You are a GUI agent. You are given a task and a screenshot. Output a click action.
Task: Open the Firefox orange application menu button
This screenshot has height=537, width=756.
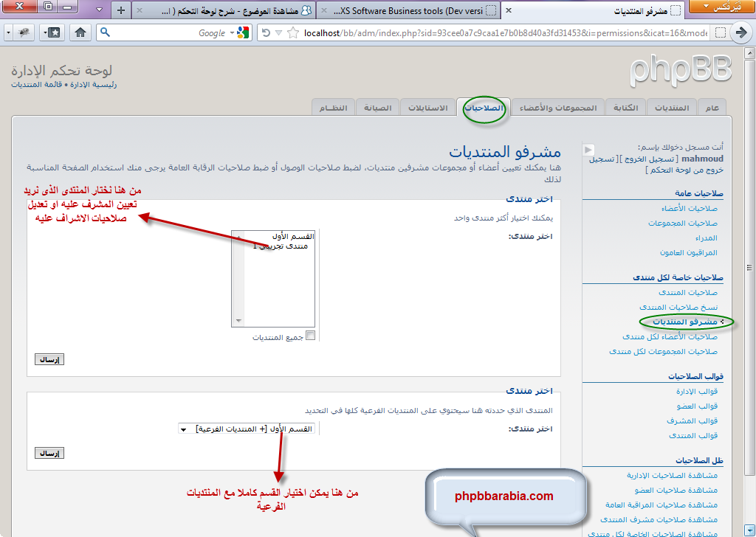coord(722,7)
